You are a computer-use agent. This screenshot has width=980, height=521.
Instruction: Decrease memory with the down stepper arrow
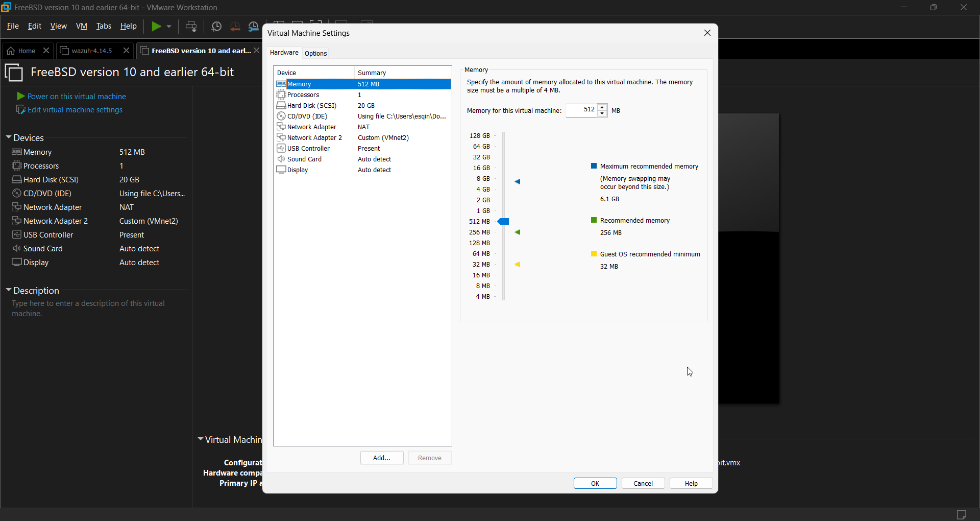[x=603, y=114]
